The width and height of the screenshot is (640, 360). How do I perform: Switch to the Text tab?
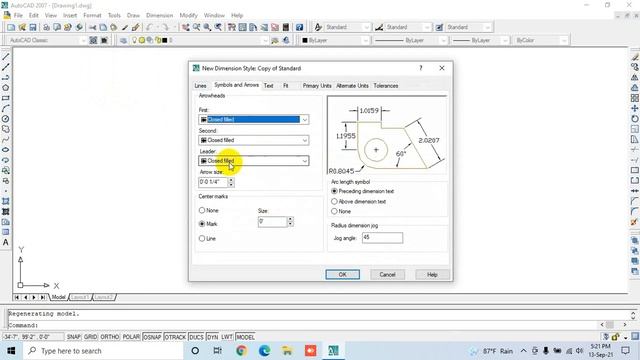pos(269,86)
